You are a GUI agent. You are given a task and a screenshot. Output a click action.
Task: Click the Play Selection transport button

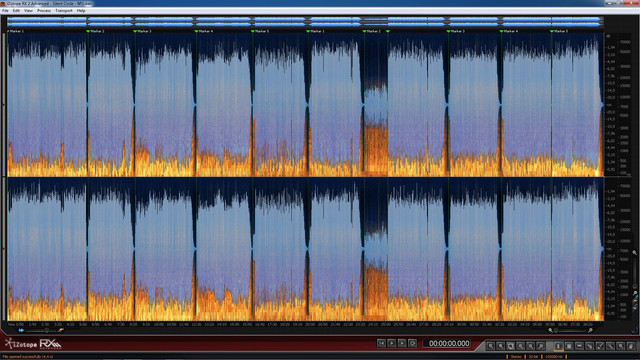coord(402,343)
